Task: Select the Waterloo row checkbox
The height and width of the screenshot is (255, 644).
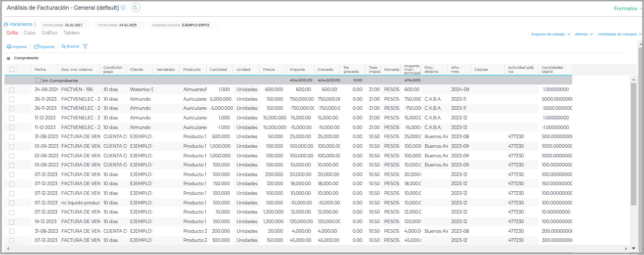Action: pos(12,90)
